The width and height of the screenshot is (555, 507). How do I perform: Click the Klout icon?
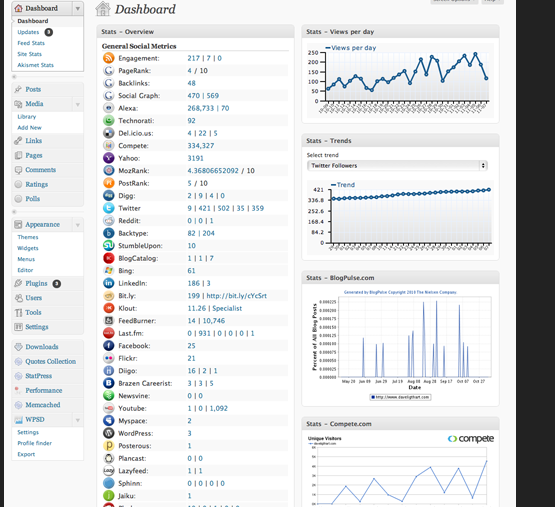(x=109, y=308)
